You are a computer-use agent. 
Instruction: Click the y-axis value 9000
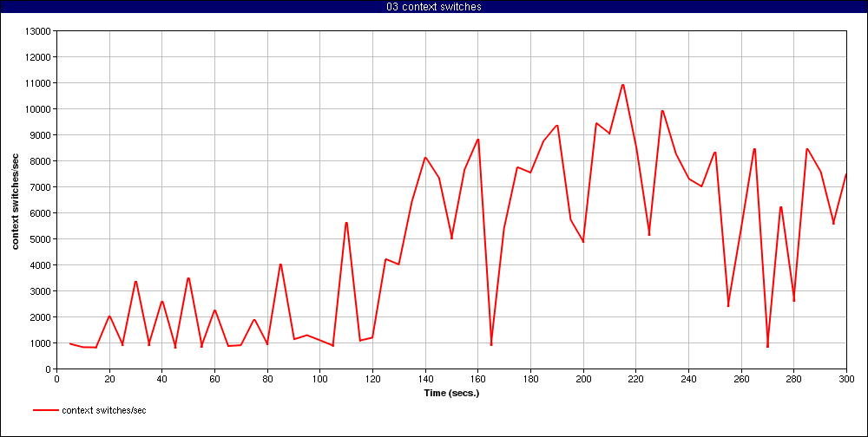click(41, 135)
